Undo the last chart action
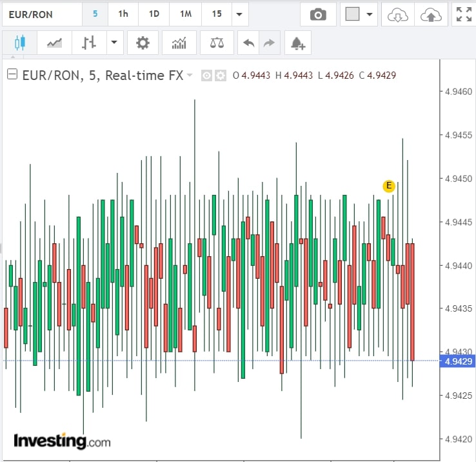 248,43
